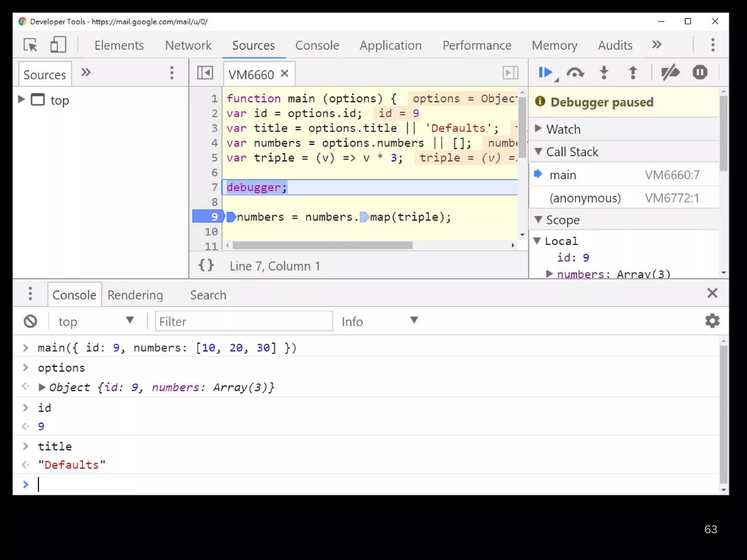Click the main({ id: 9 ... }) console entry
The image size is (747, 560).
[167, 347]
